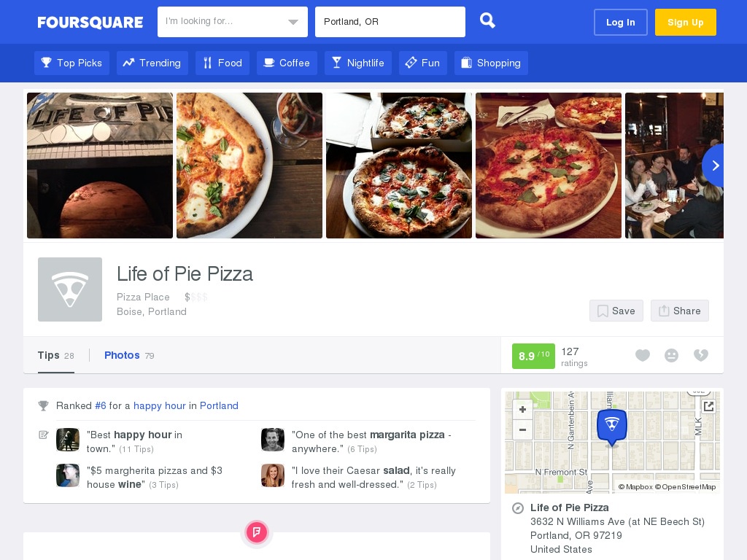Image resolution: width=747 pixels, height=560 pixels.
Task: Open the happy hour link
Action: 160,405
